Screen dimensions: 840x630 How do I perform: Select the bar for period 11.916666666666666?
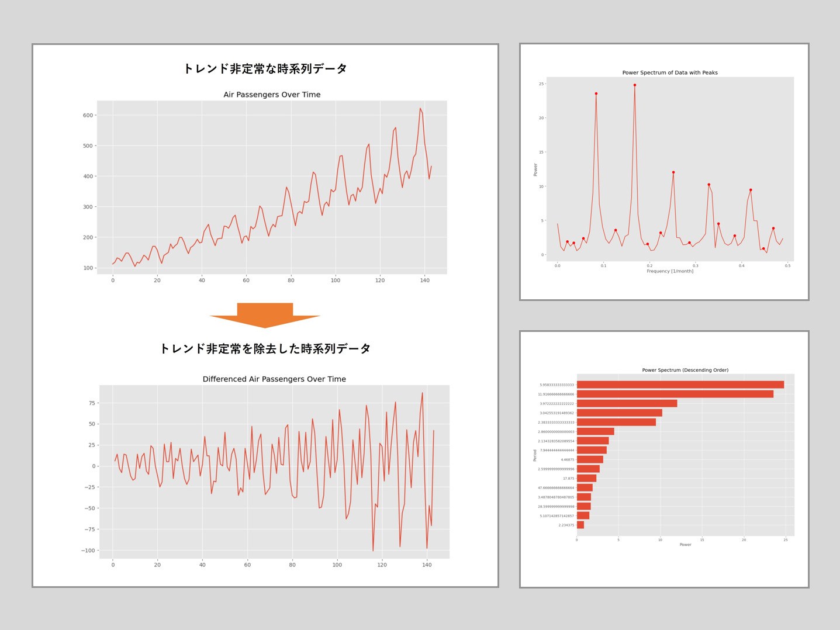coord(675,394)
